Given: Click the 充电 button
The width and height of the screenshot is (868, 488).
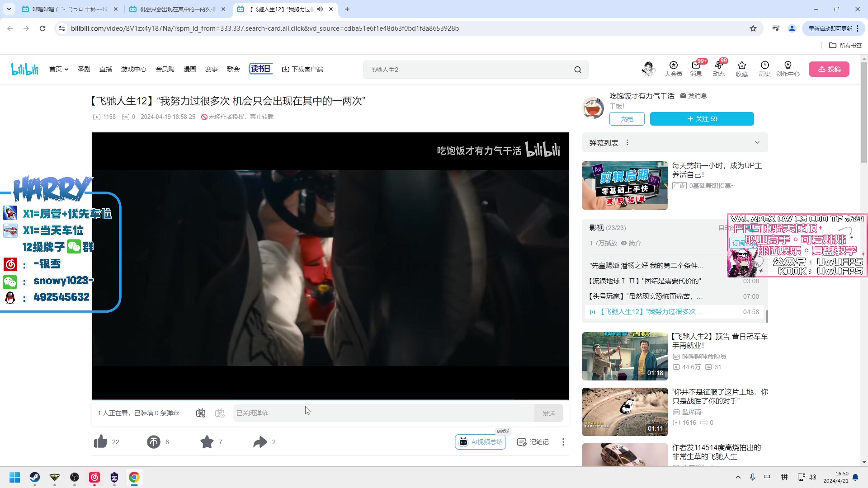Looking at the screenshot, I should 627,119.
